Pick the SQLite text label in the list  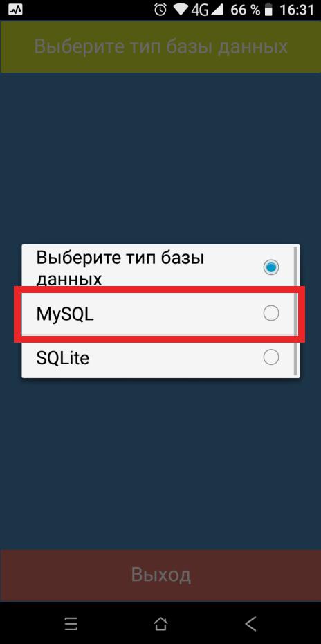[x=63, y=358]
